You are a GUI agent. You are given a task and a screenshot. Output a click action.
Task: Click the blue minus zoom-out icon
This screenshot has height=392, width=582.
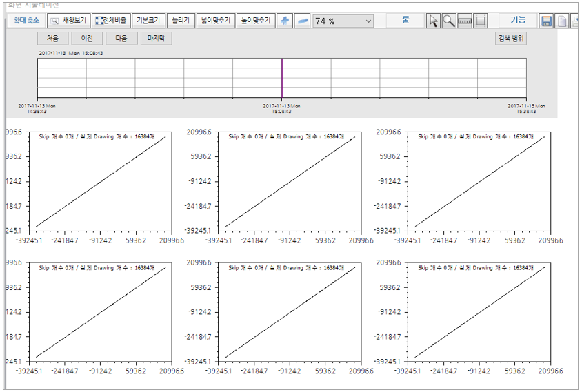pos(303,21)
